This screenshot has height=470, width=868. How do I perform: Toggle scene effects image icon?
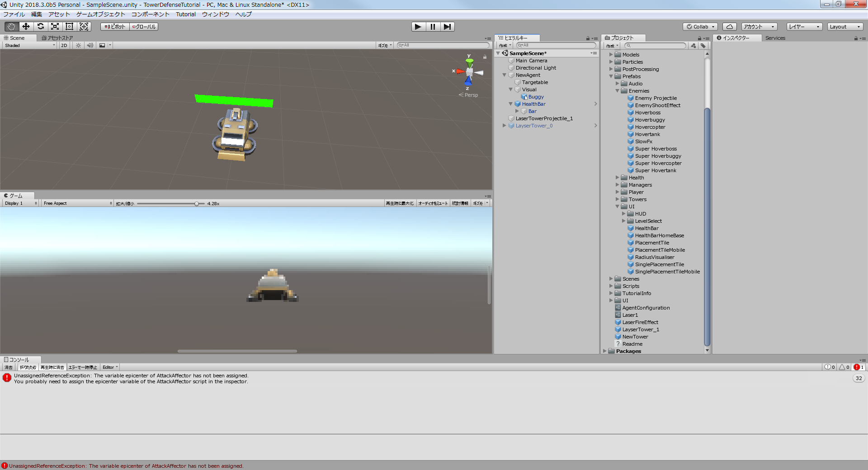coord(103,45)
